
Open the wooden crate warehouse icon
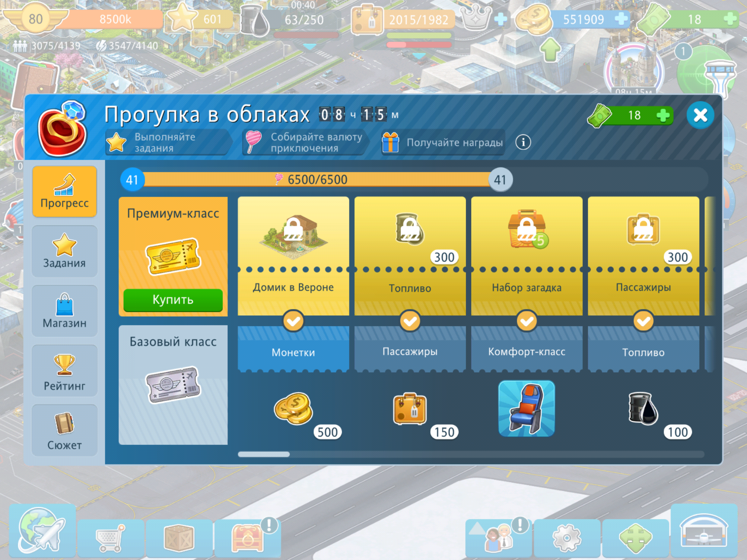click(x=179, y=538)
